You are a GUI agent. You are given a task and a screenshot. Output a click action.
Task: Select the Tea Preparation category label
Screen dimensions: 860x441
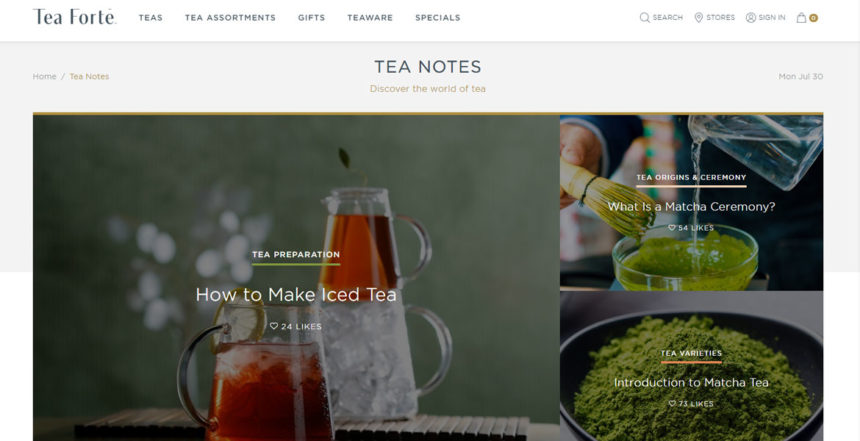coord(296,255)
